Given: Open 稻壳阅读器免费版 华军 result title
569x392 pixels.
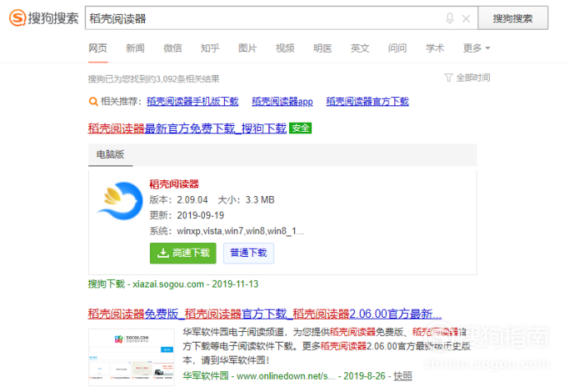Looking at the screenshot, I should (264, 314).
